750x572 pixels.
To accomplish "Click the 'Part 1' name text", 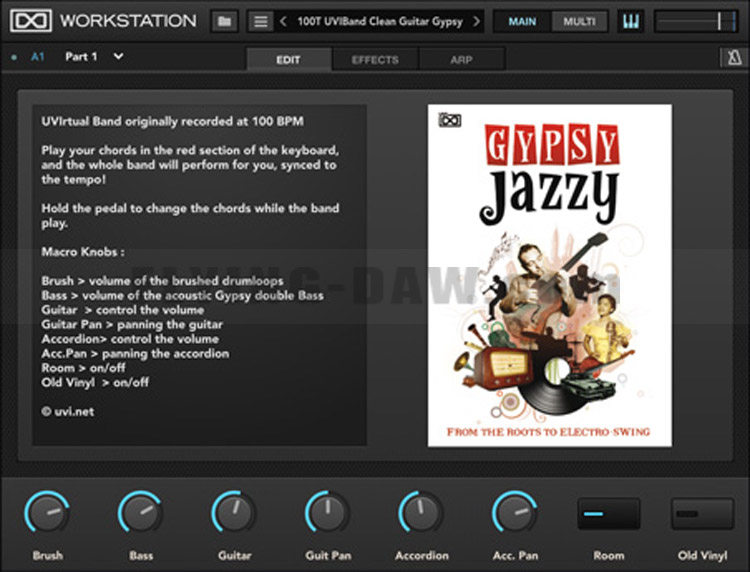I will [81, 56].
